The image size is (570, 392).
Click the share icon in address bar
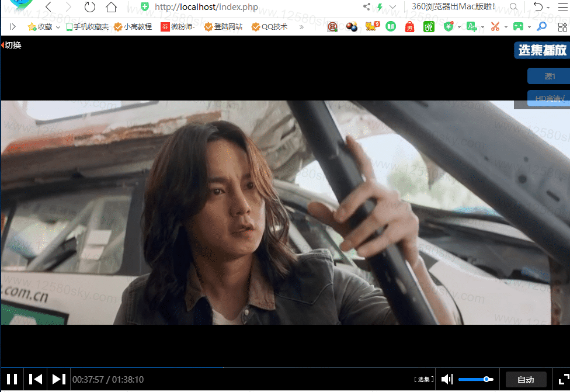pyautogui.click(x=367, y=6)
